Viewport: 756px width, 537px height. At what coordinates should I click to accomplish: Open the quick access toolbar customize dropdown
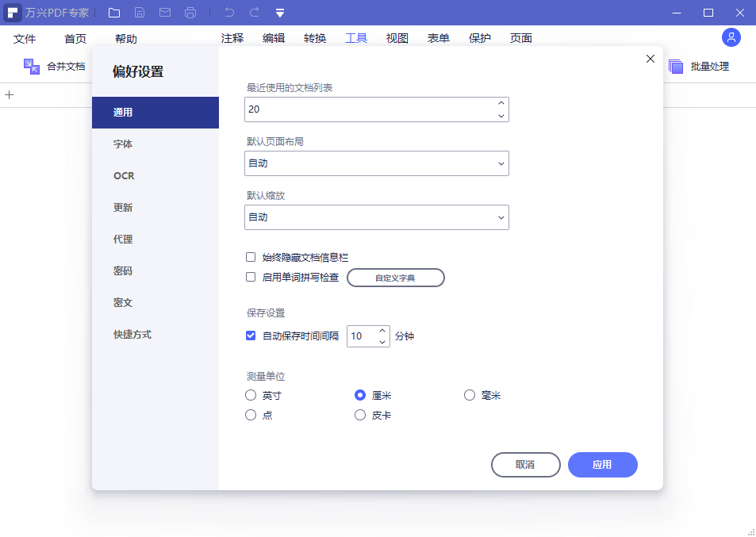pyautogui.click(x=280, y=13)
